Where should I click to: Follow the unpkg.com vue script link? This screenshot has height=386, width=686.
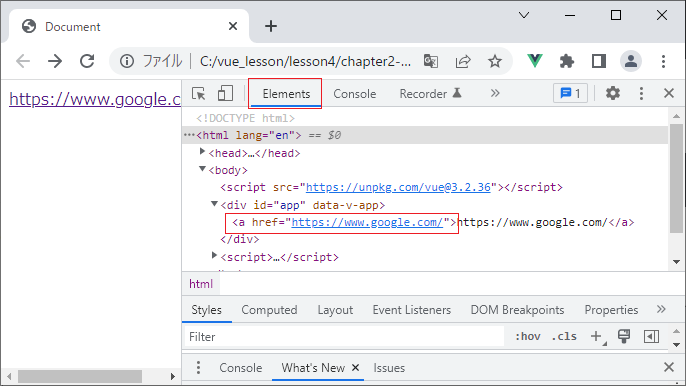[398, 187]
